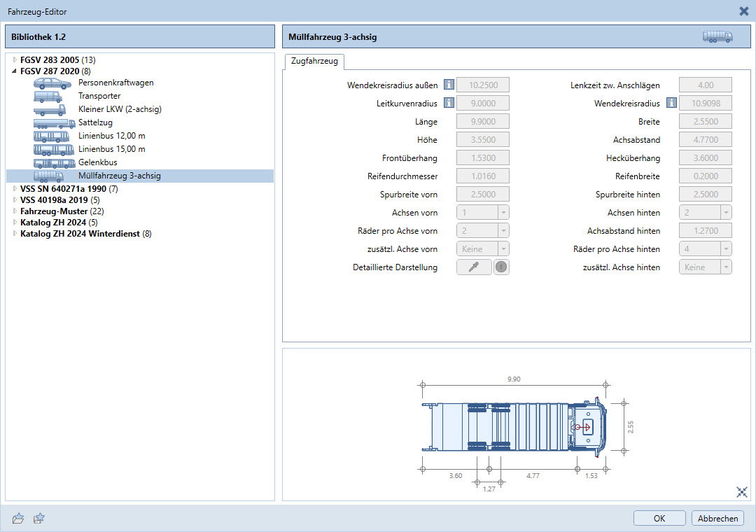756x532 pixels.
Task: Click the zoom-to-fit icon in vehicle preview
Action: click(x=742, y=492)
